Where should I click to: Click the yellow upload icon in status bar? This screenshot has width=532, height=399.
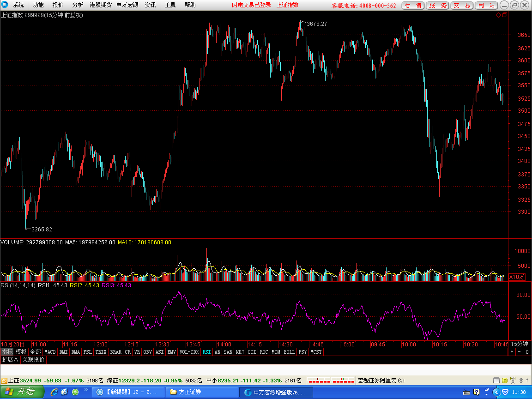[x=504, y=381]
